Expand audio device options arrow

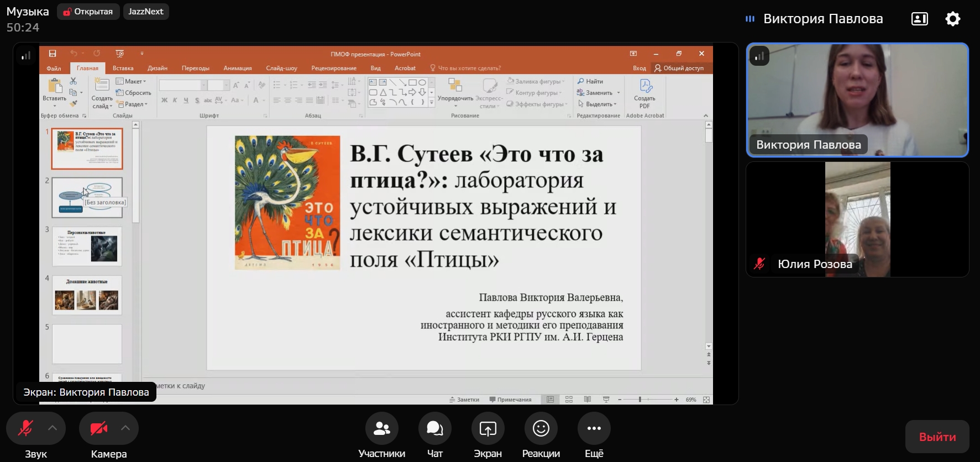(x=53, y=428)
